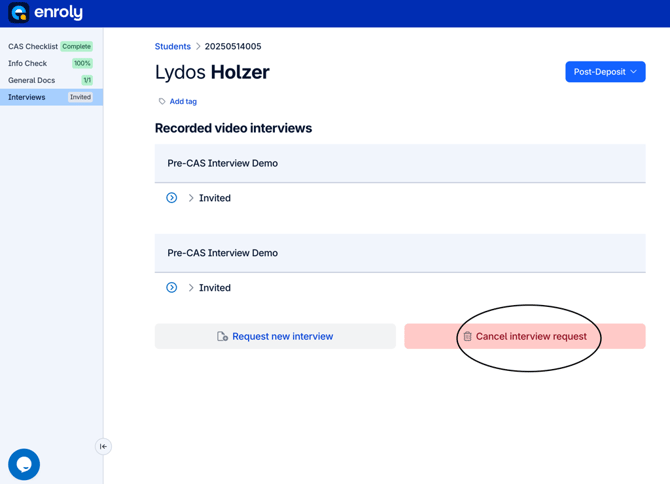Click the Complete badge on CAS Checklist

click(76, 46)
